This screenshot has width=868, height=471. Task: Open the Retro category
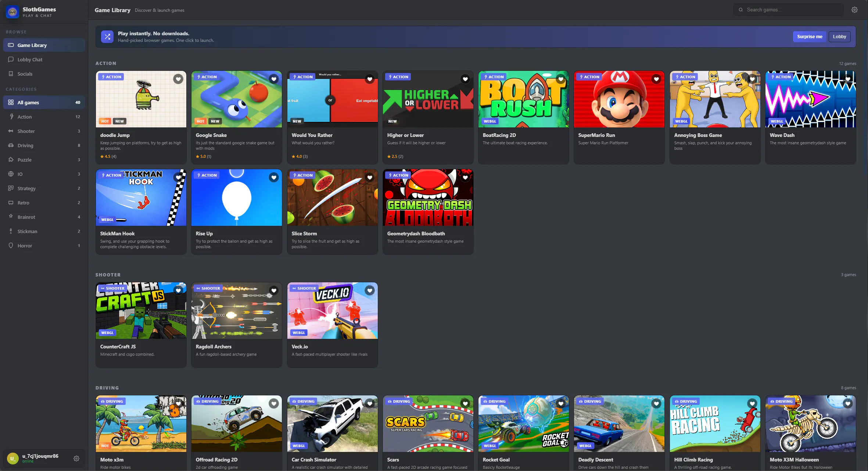(44, 203)
